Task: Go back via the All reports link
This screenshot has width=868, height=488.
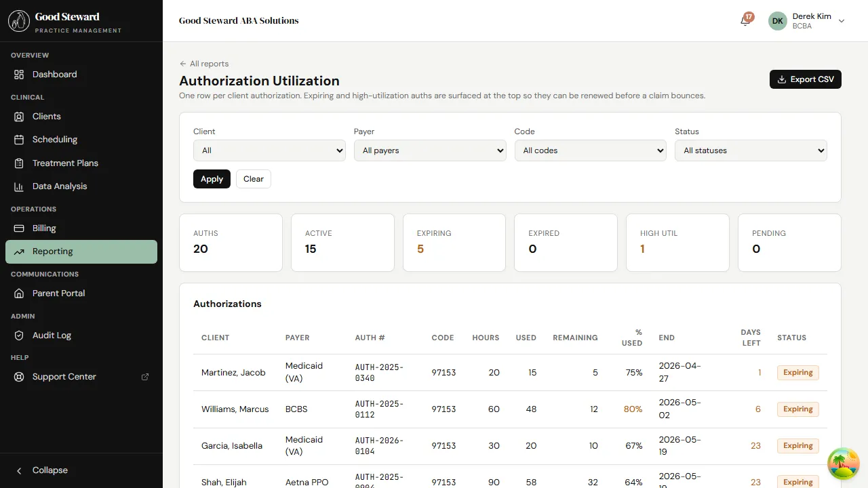Action: pyautogui.click(x=203, y=63)
